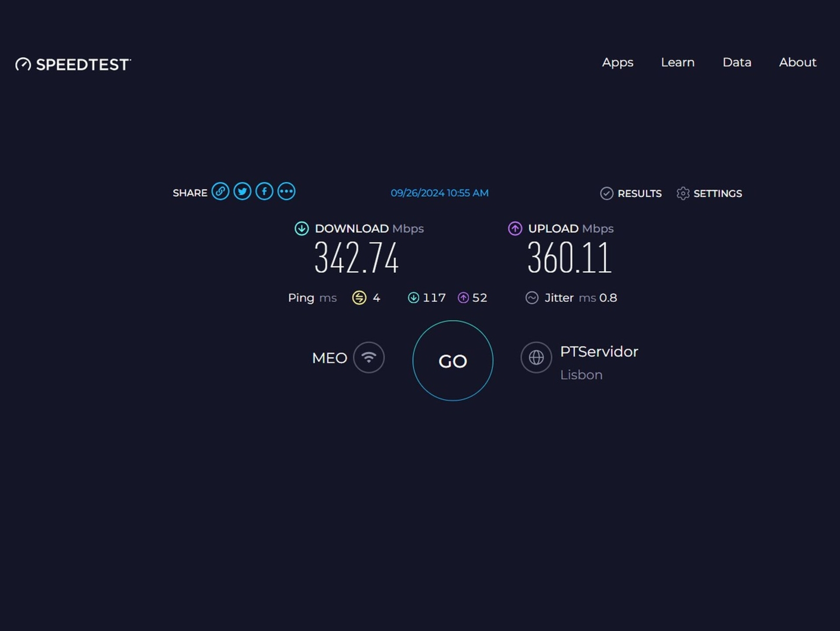The height and width of the screenshot is (631, 840).
Task: Share result on Twitter
Action: pyautogui.click(x=243, y=192)
